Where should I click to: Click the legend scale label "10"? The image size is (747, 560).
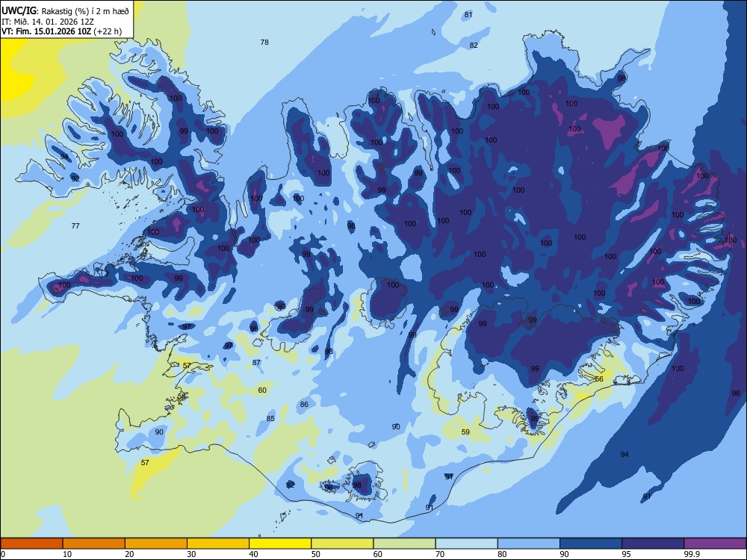(67, 554)
